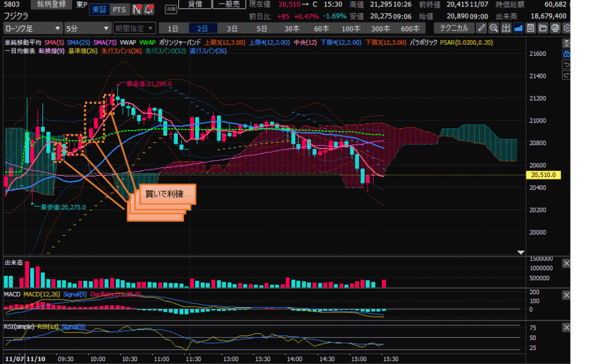Select the 3日 period tab
Screen dimensions: 595x364
click(232, 28)
